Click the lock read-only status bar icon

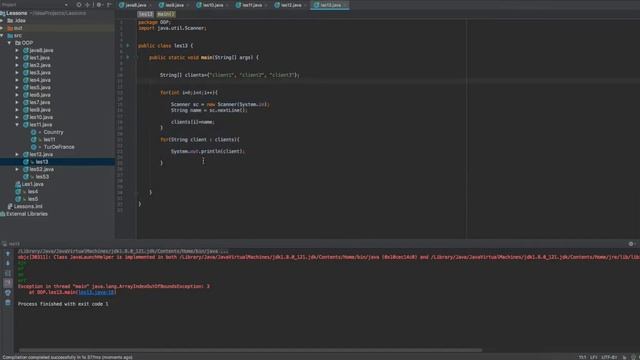point(624,357)
